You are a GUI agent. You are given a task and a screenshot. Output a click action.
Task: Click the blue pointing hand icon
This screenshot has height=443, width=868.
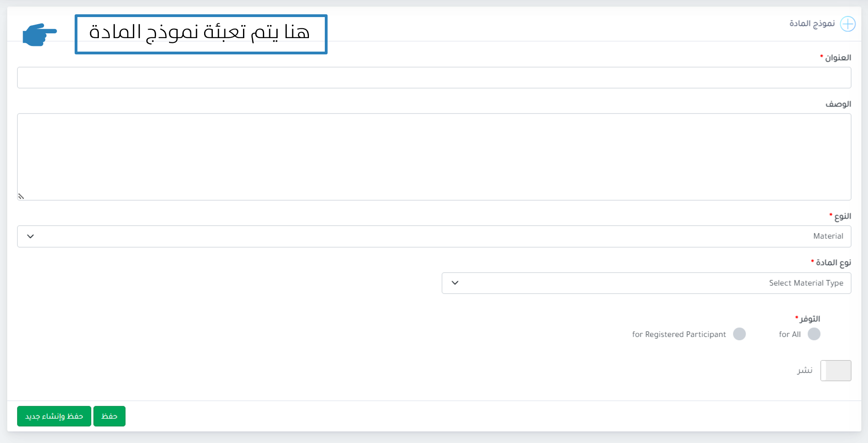pyautogui.click(x=40, y=35)
